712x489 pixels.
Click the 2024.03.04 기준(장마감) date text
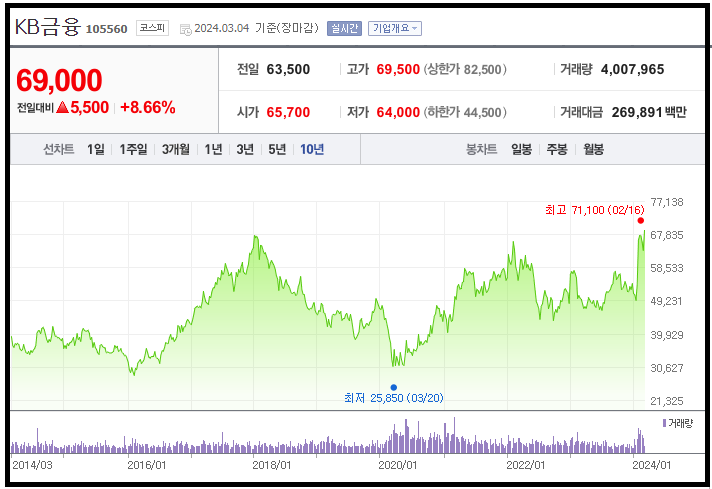[257, 28]
